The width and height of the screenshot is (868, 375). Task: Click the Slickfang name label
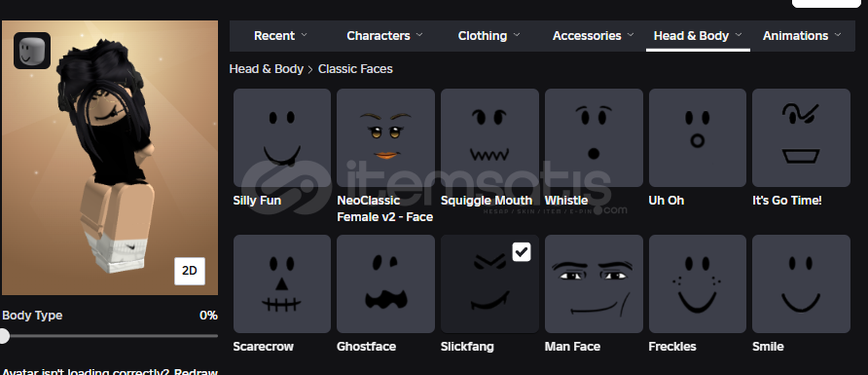tap(467, 347)
